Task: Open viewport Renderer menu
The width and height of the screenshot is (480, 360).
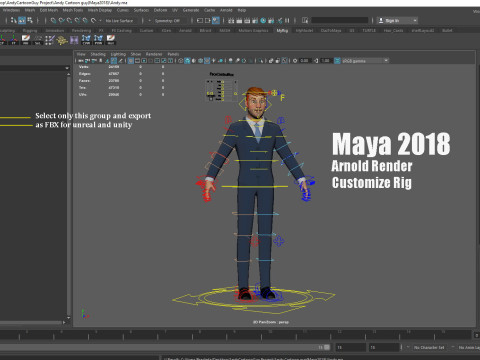Action: click(154, 54)
